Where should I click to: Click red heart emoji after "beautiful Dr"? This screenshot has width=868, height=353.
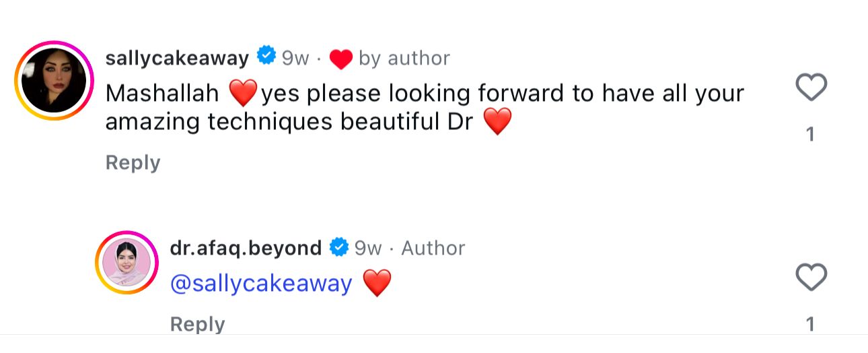498,122
